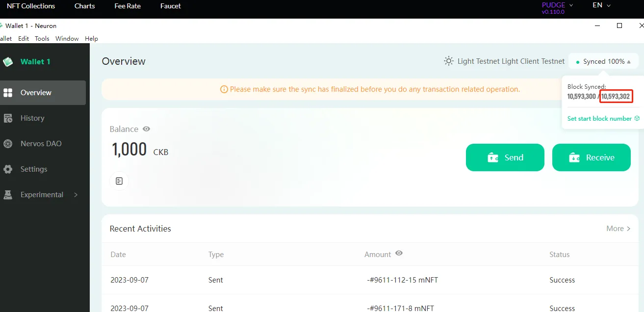Image resolution: width=644 pixels, height=312 pixels.
Task: Select Overview in the sidebar
Action: tap(43, 93)
